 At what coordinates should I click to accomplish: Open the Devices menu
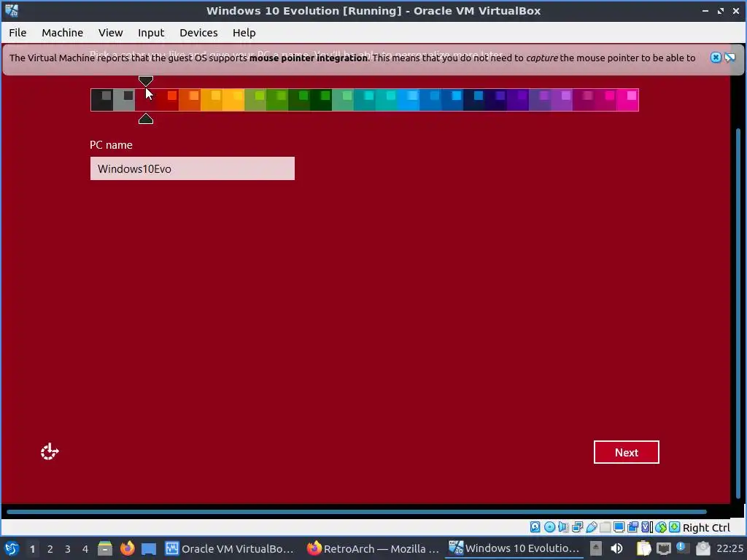coord(198,32)
